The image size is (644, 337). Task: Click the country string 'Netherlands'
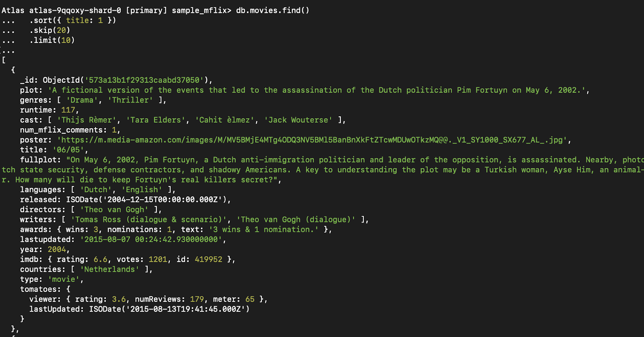(109, 269)
